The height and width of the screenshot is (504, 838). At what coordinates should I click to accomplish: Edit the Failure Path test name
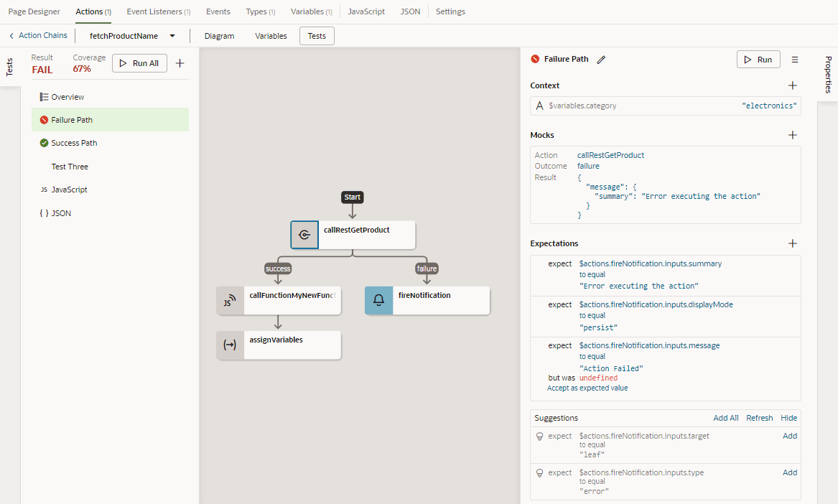[601, 60]
